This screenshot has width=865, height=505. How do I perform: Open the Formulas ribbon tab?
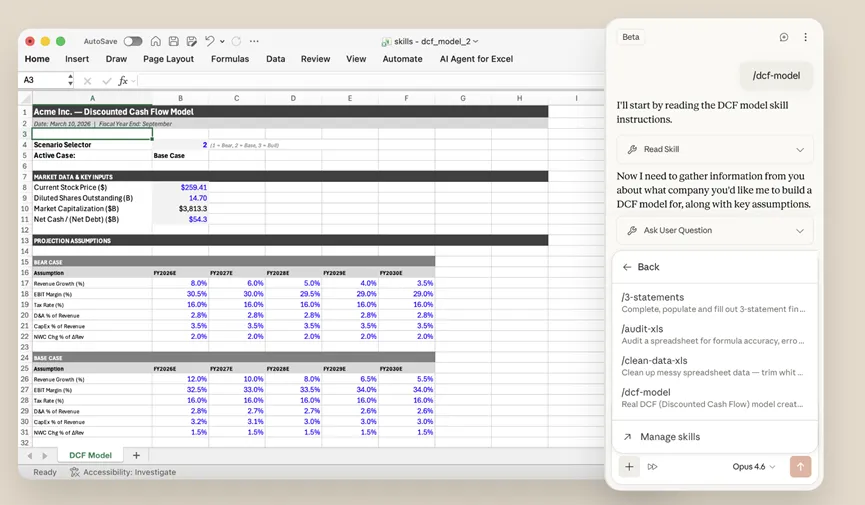[x=230, y=59]
